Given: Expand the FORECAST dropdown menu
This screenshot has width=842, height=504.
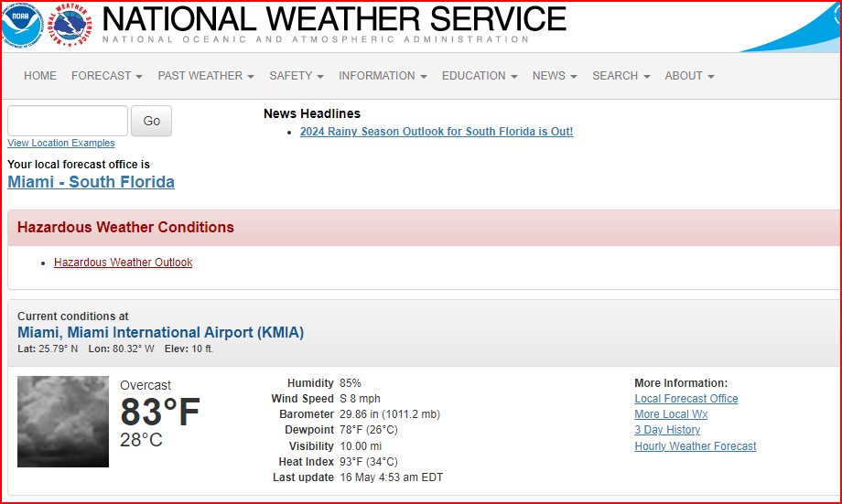Looking at the screenshot, I should click(x=107, y=76).
